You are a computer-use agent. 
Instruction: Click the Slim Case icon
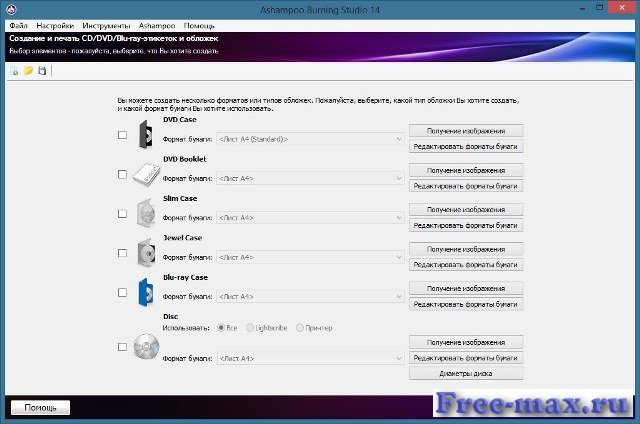(x=146, y=213)
